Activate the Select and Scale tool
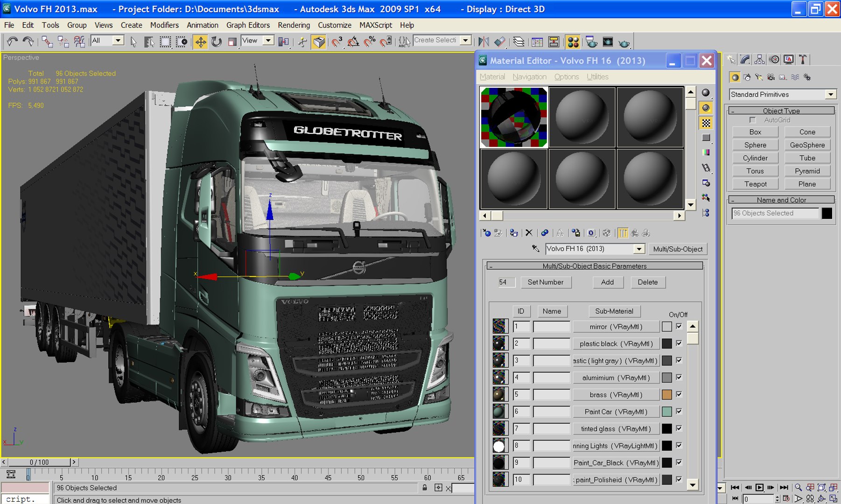This screenshot has width=841, height=504. 232,42
